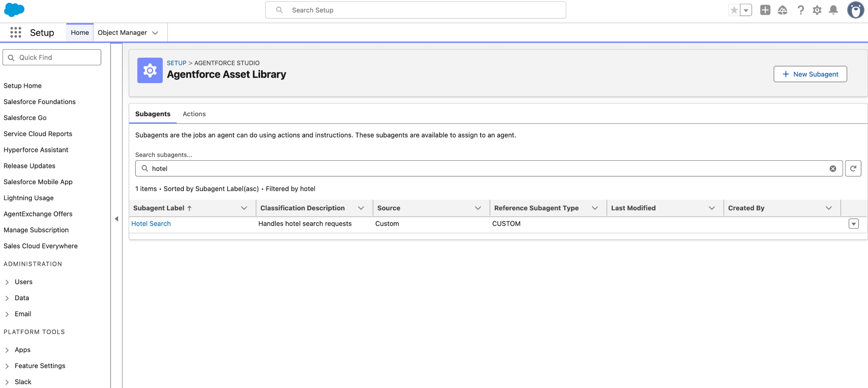Open the Hotel Search subagent link

click(151, 224)
